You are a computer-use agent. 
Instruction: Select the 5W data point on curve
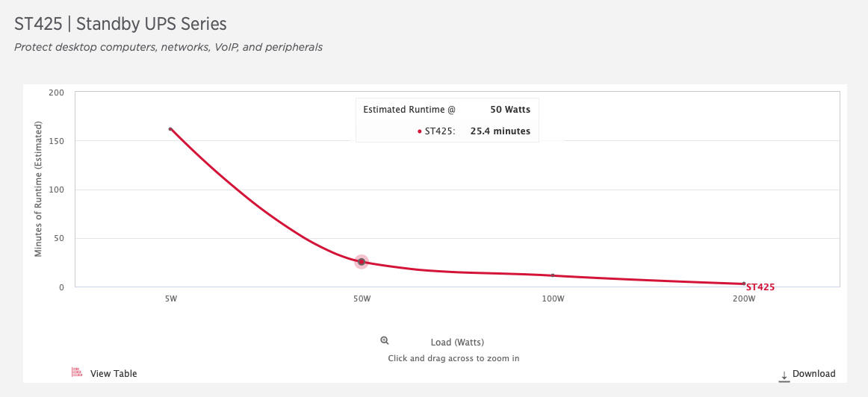click(170, 129)
